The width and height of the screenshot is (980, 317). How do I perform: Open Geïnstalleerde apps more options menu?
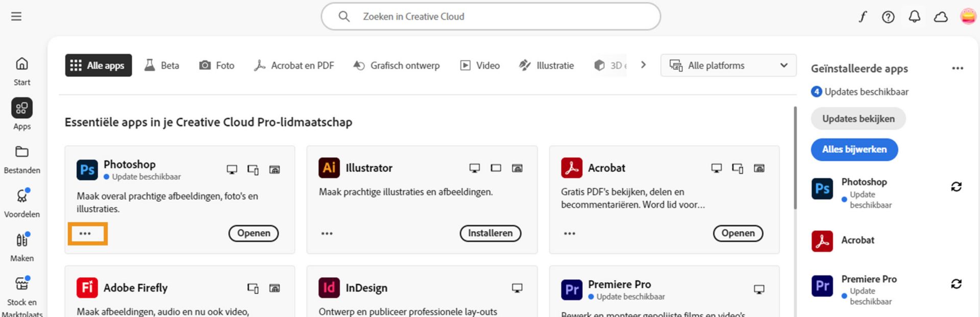[x=958, y=68]
